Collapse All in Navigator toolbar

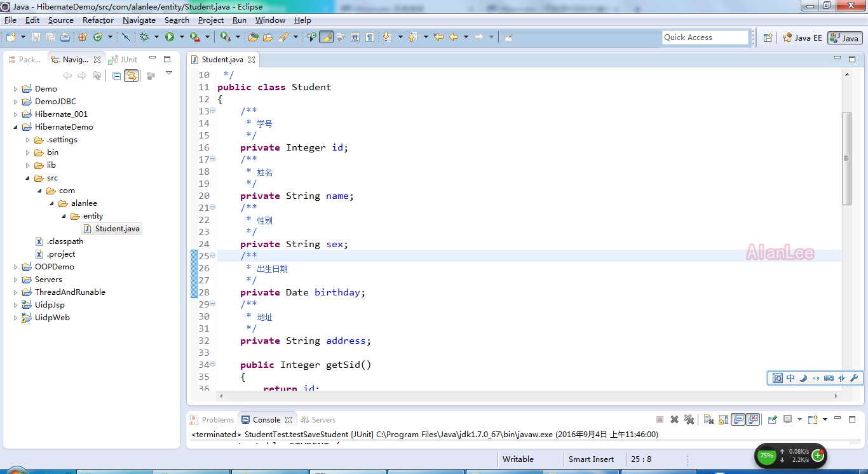pyautogui.click(x=116, y=76)
